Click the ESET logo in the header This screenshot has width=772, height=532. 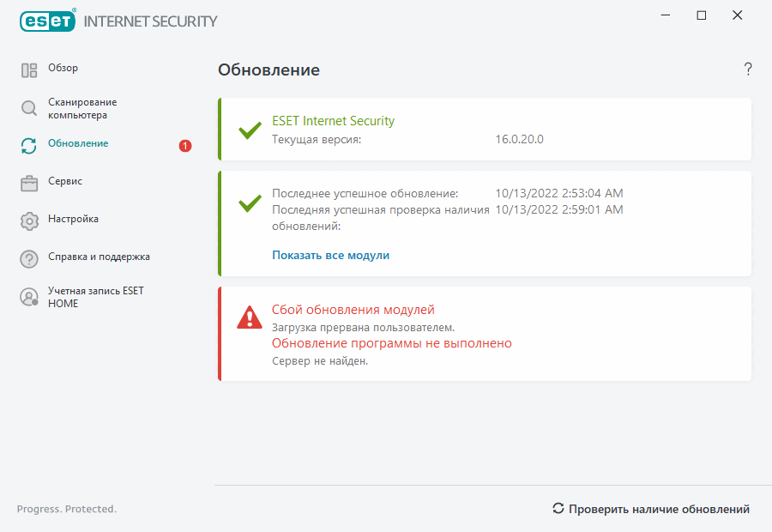47,21
